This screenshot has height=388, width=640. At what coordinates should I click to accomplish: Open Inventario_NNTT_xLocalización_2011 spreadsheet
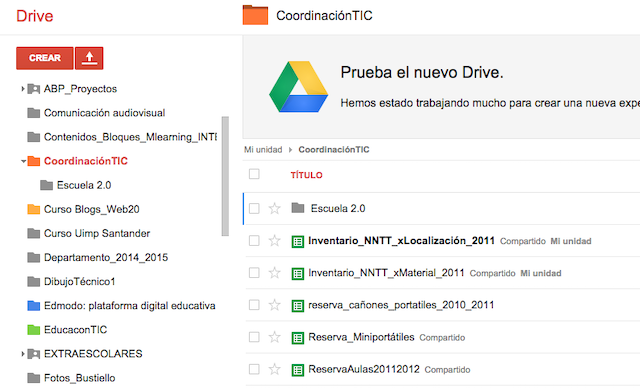(402, 241)
